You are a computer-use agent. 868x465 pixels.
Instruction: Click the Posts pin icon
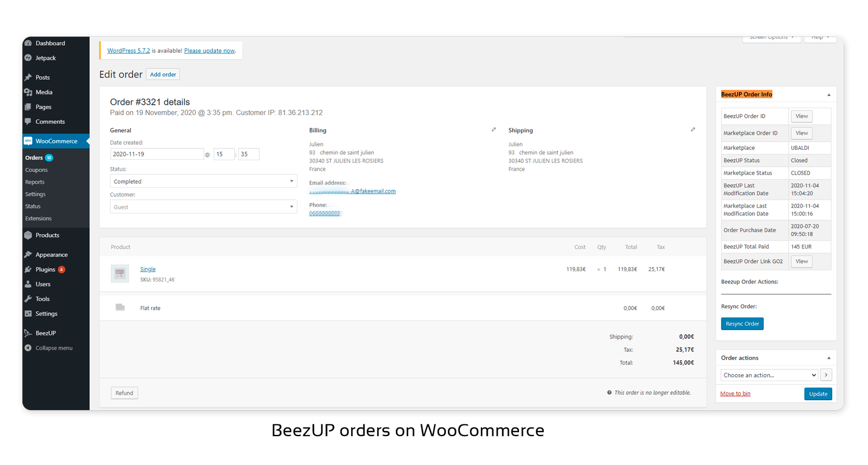28,77
